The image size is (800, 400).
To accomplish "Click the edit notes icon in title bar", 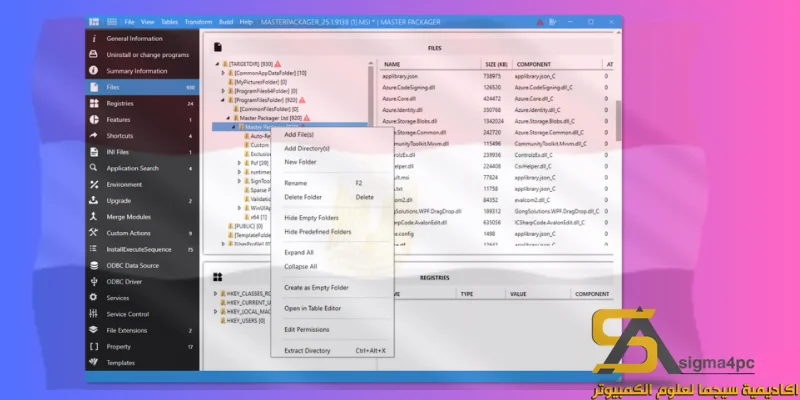I will pos(554,22).
